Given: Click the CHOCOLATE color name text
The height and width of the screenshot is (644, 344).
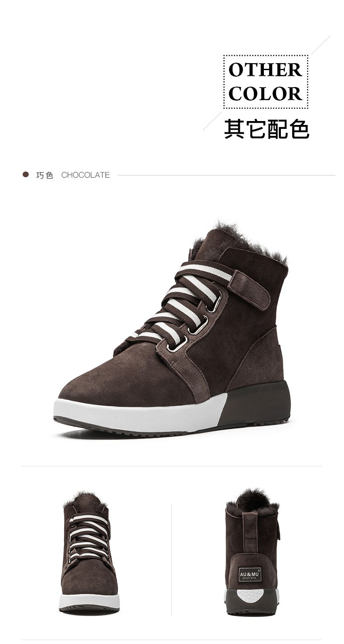Looking at the screenshot, I should (x=85, y=175).
